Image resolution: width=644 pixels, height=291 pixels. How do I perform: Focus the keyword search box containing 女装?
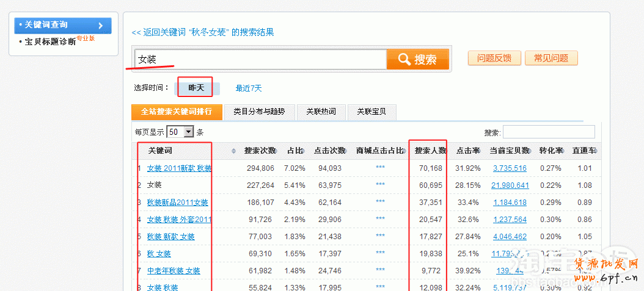tap(261, 59)
